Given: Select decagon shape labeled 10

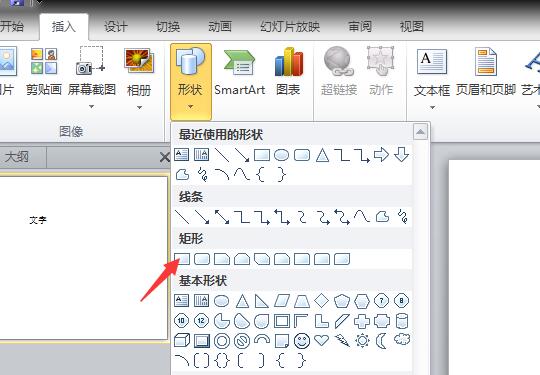Looking at the screenshot, I should 181,321.
